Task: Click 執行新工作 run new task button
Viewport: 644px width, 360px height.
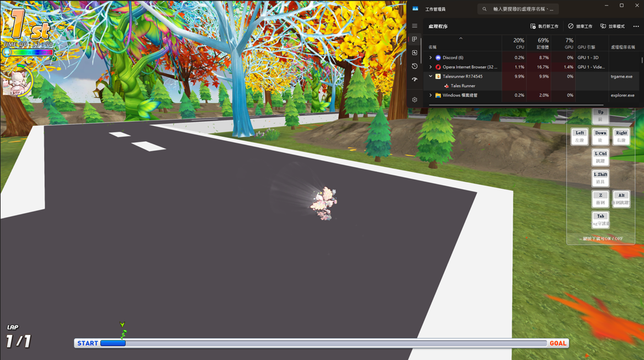Action: click(544, 26)
